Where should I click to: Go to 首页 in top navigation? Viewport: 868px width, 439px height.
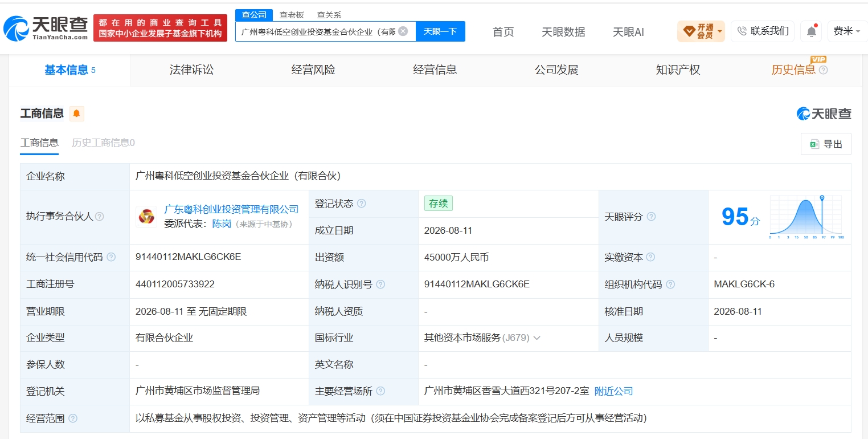click(x=503, y=32)
